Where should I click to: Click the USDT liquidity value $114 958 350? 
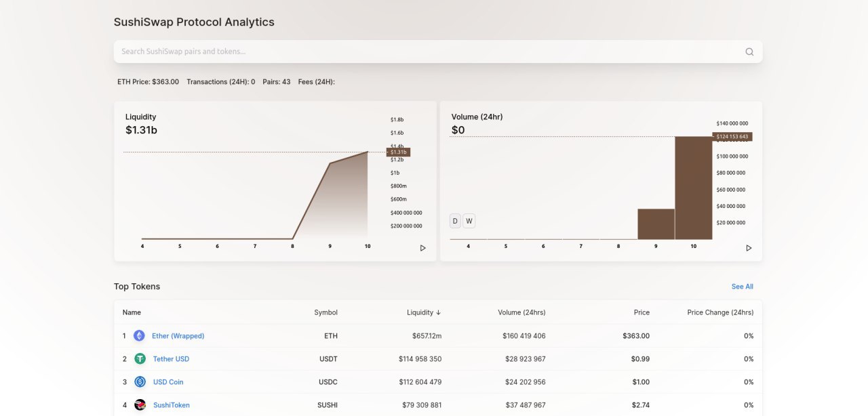click(x=420, y=358)
